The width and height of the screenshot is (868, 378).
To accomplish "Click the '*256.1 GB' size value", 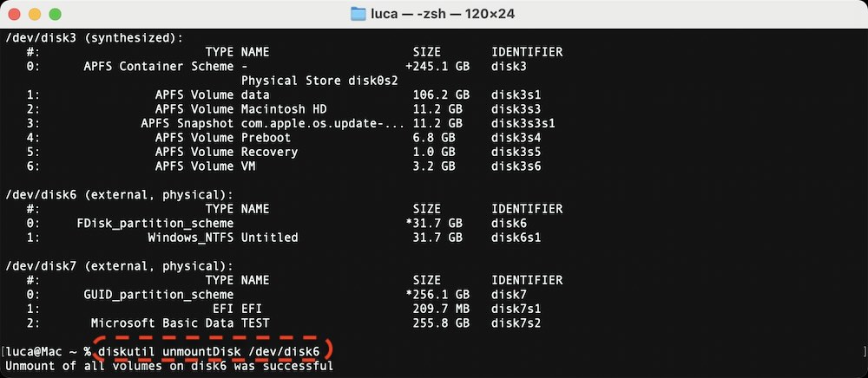I will 437,294.
